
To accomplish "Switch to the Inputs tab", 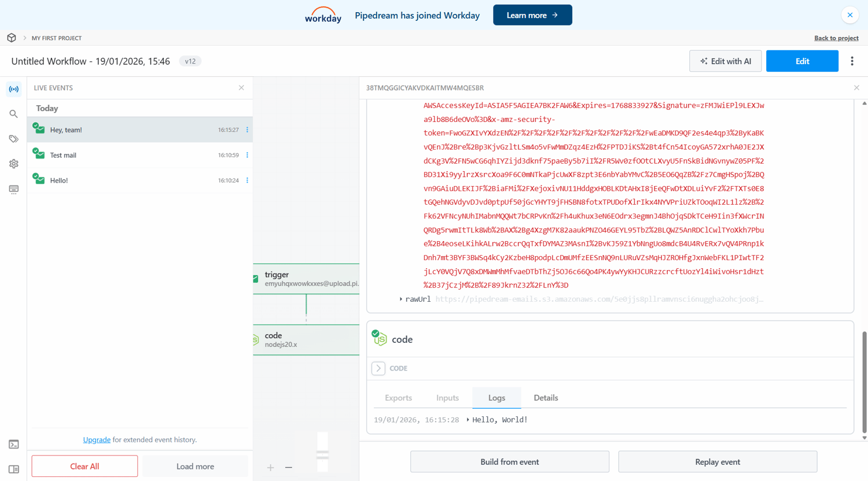I will 447,398.
